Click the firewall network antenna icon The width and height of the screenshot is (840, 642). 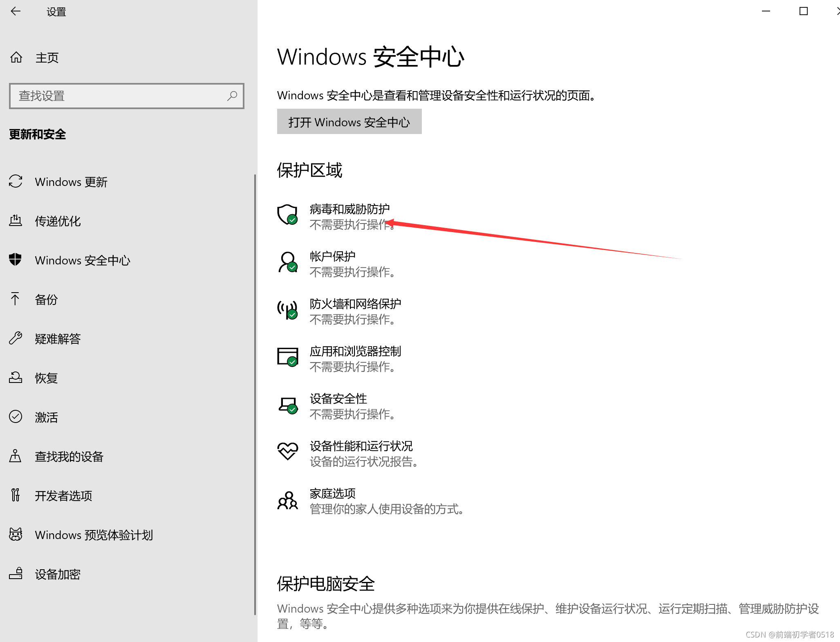pos(287,310)
